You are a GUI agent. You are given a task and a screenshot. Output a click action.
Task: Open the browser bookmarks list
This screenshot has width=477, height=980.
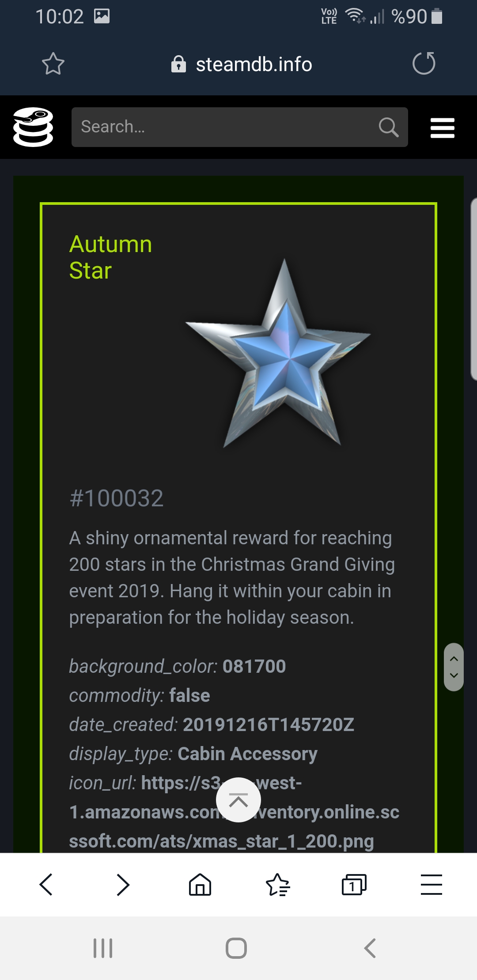coord(277,885)
